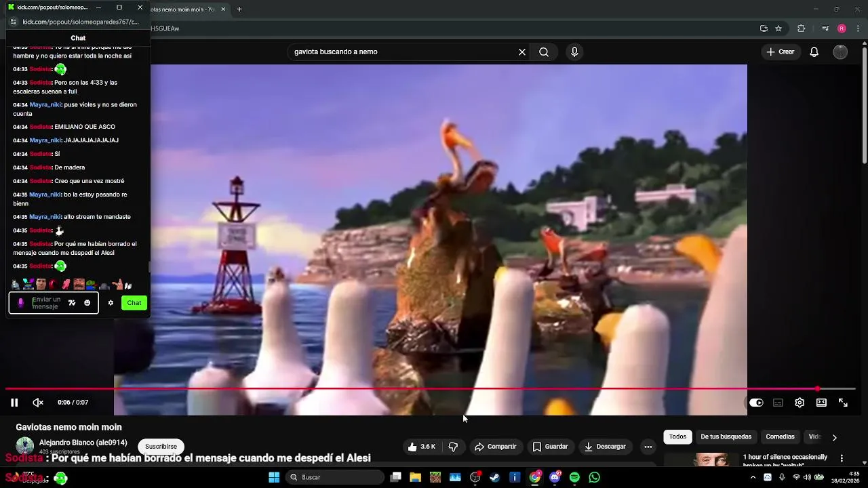Open WhatsApp from the taskbar
Viewport: 868px width, 488px height.
[595, 477]
